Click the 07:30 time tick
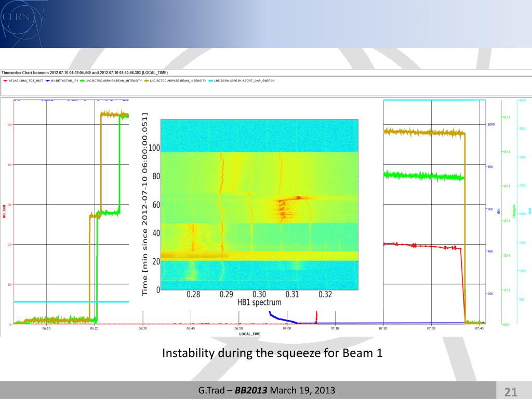This screenshot has width=532, height=399. click(431, 328)
